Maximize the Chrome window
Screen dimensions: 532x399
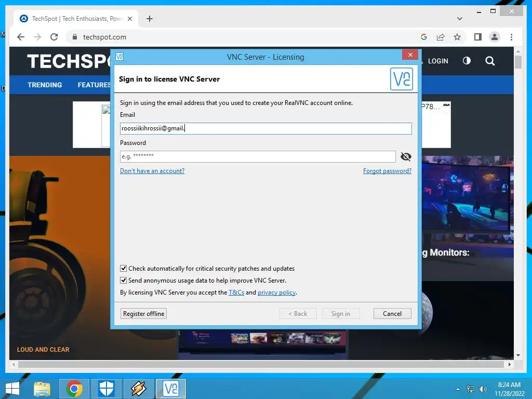[493, 11]
